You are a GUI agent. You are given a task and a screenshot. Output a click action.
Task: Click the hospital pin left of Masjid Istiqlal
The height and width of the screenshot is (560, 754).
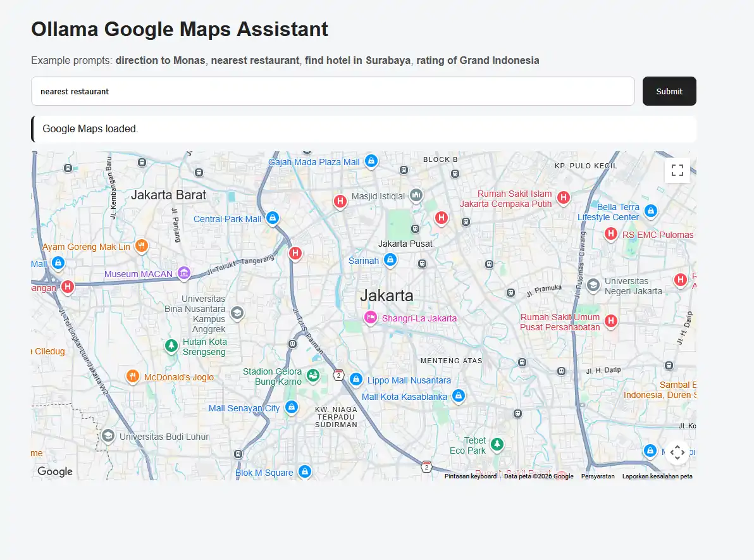(x=340, y=201)
